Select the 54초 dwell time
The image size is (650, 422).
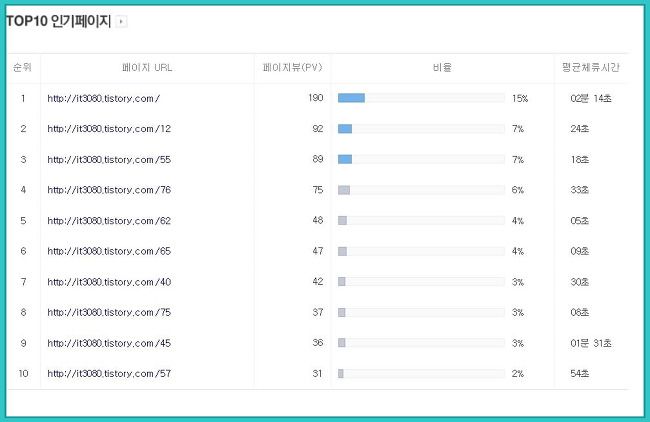pos(580,373)
